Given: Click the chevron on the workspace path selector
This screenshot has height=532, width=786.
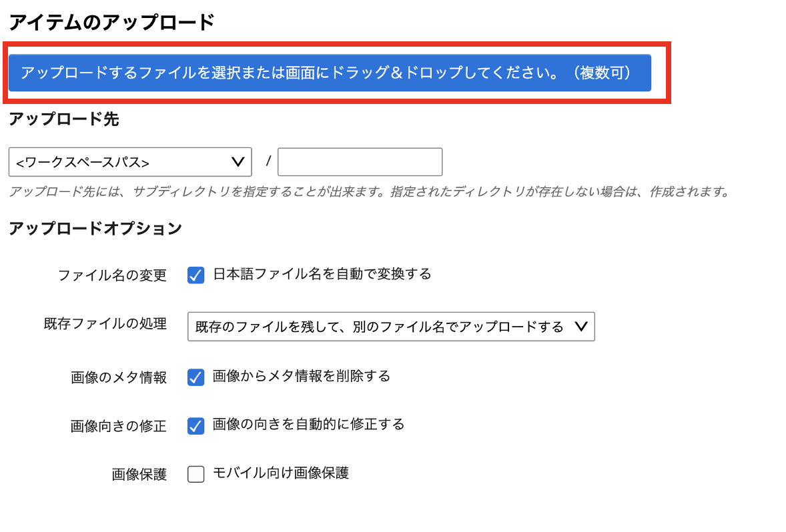Looking at the screenshot, I should tap(237, 162).
